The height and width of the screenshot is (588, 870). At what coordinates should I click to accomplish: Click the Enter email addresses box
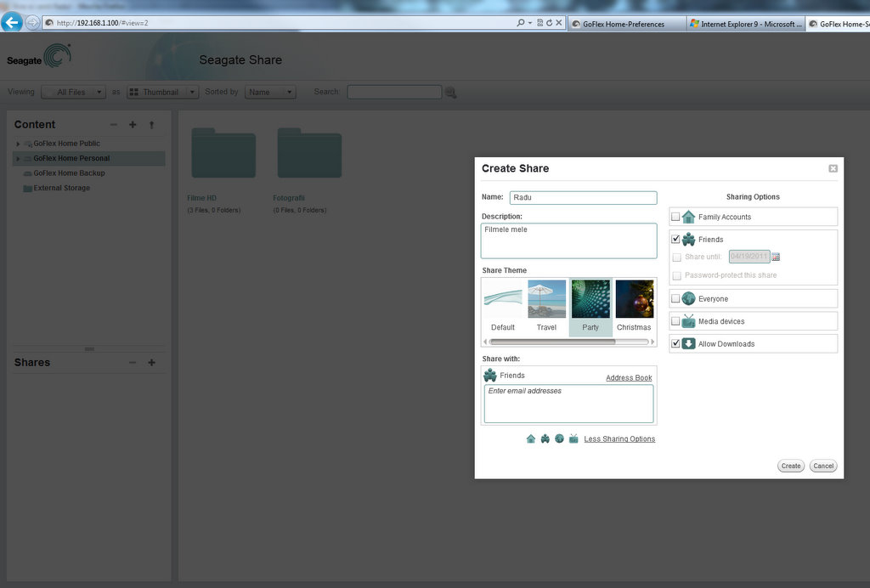pyautogui.click(x=568, y=404)
